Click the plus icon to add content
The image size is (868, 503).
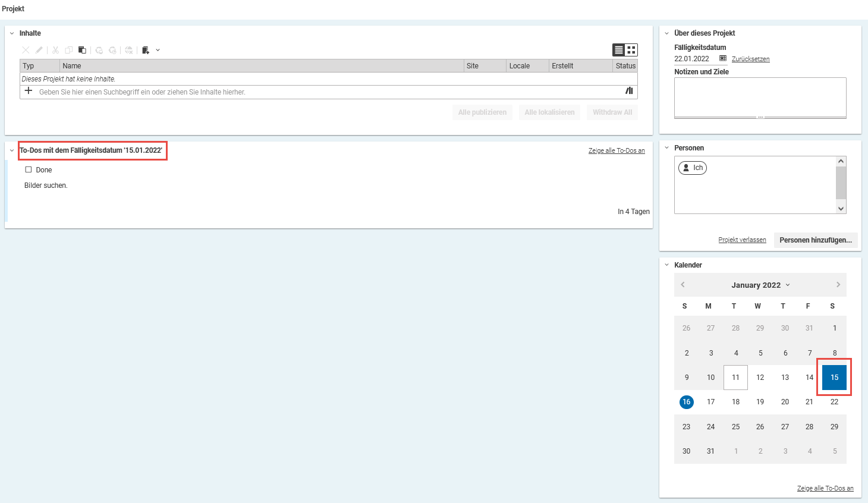[28, 91]
